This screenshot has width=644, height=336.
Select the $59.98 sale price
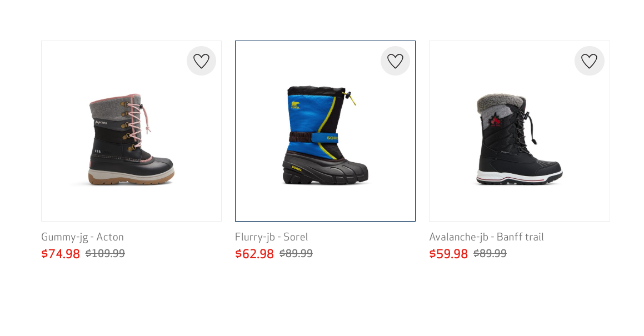[448, 254]
